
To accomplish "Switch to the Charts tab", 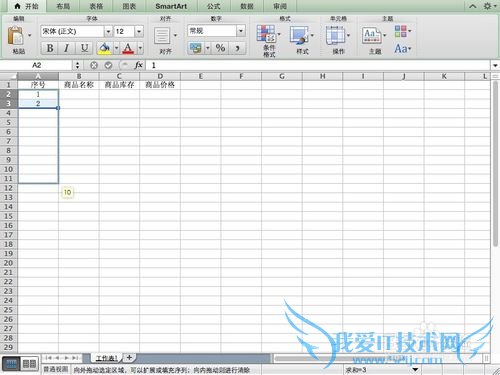I will [x=129, y=6].
